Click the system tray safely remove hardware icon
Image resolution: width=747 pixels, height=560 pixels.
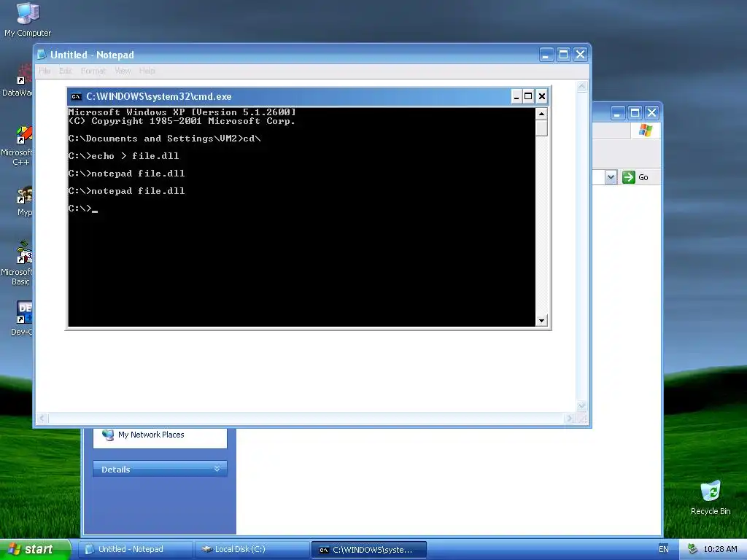point(692,549)
